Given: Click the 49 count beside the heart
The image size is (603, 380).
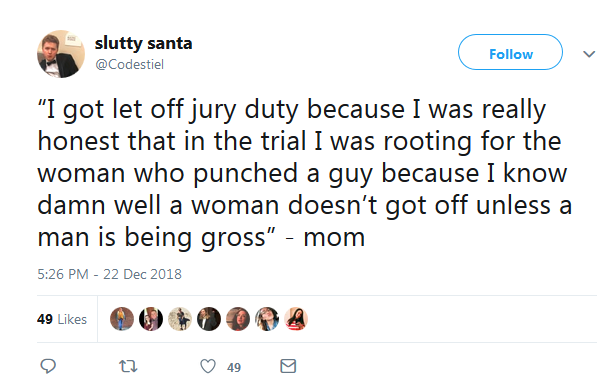Looking at the screenshot, I should (x=234, y=368).
